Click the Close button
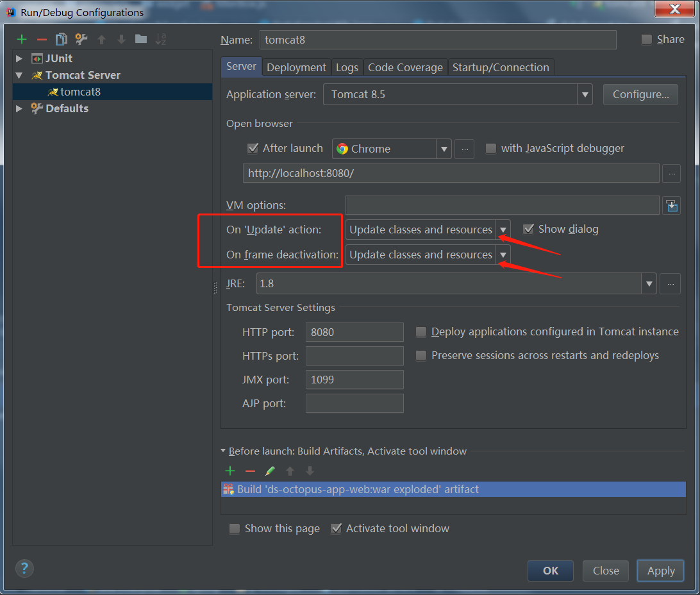The image size is (700, 595). (x=606, y=571)
